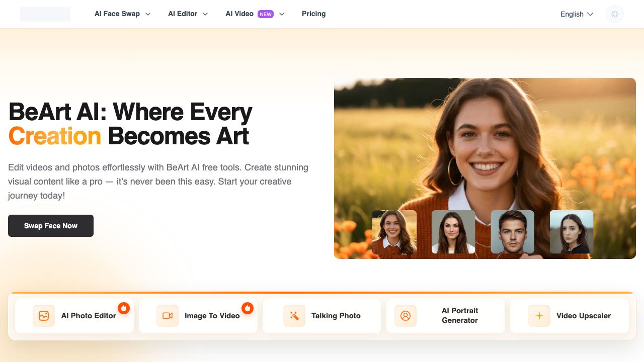The image size is (644, 362).
Task: Click the Image To Video camera icon
Action: coord(168,316)
